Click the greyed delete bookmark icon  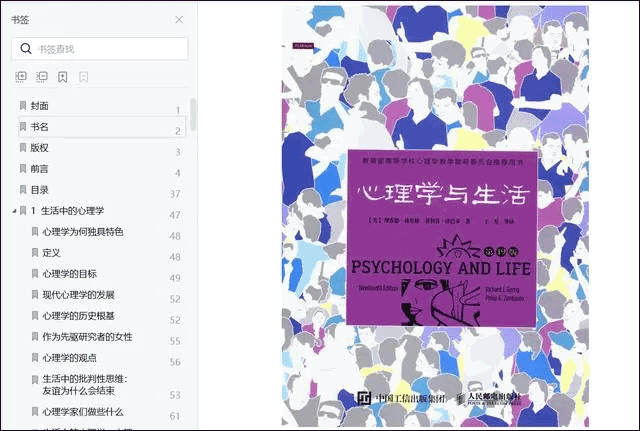point(83,77)
